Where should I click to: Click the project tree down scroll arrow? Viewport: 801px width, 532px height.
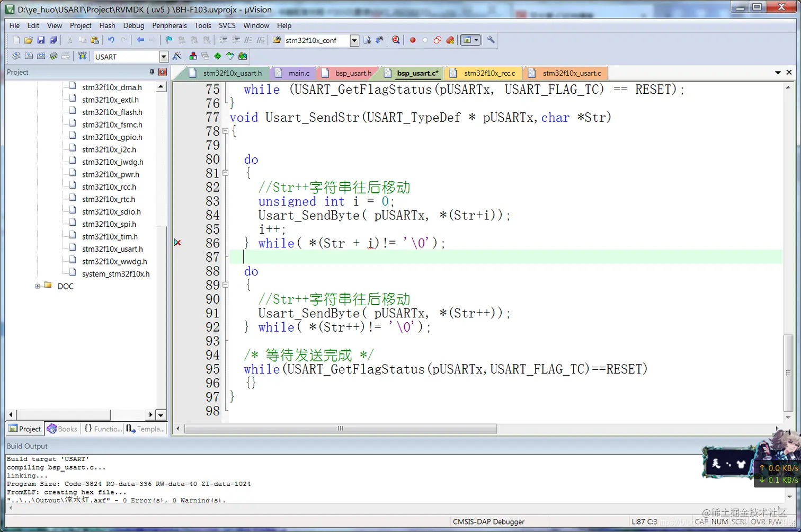(x=161, y=415)
